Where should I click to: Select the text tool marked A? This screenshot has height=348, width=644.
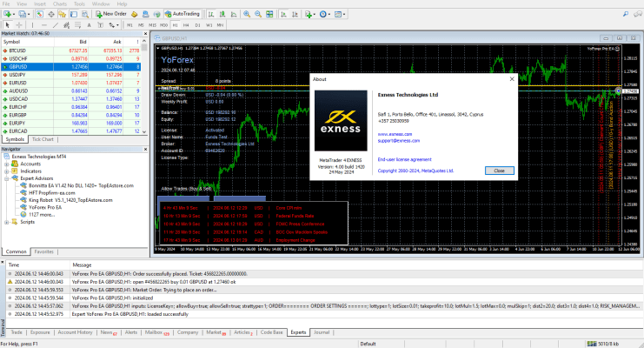[89, 25]
